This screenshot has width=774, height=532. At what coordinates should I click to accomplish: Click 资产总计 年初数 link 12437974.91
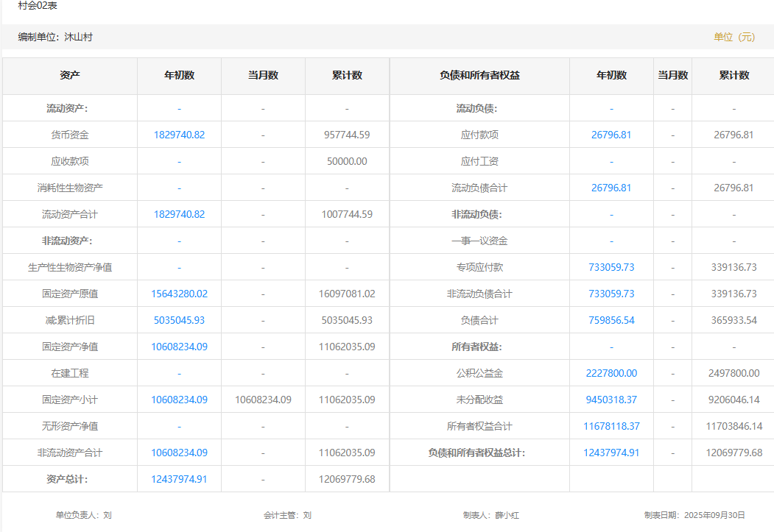point(179,479)
